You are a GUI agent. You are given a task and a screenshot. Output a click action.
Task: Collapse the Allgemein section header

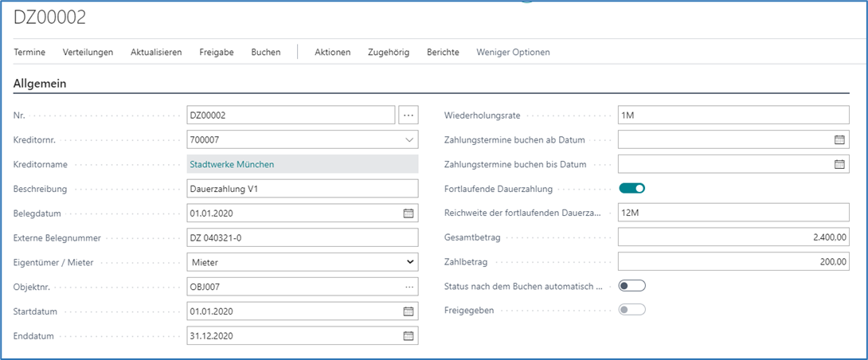click(40, 83)
